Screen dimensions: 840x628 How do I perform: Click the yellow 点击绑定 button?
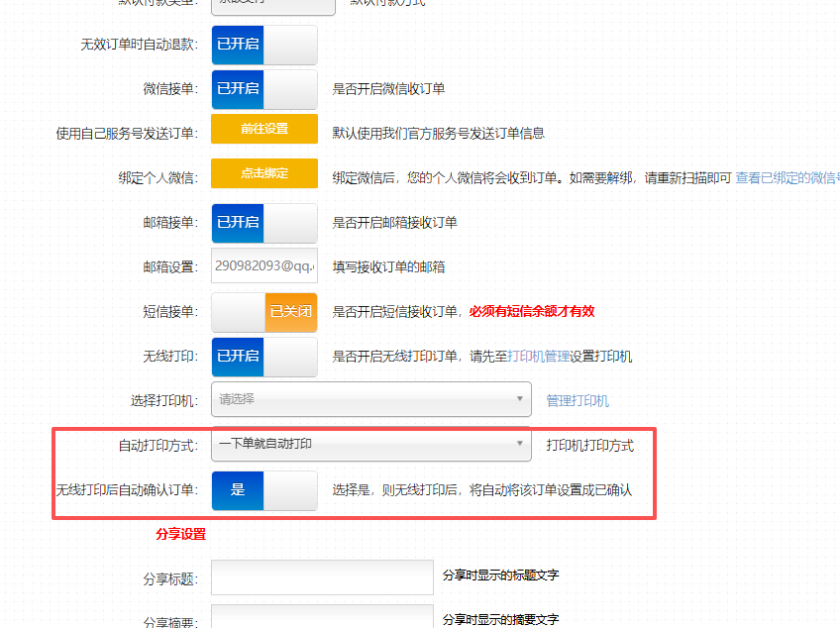tap(264, 173)
